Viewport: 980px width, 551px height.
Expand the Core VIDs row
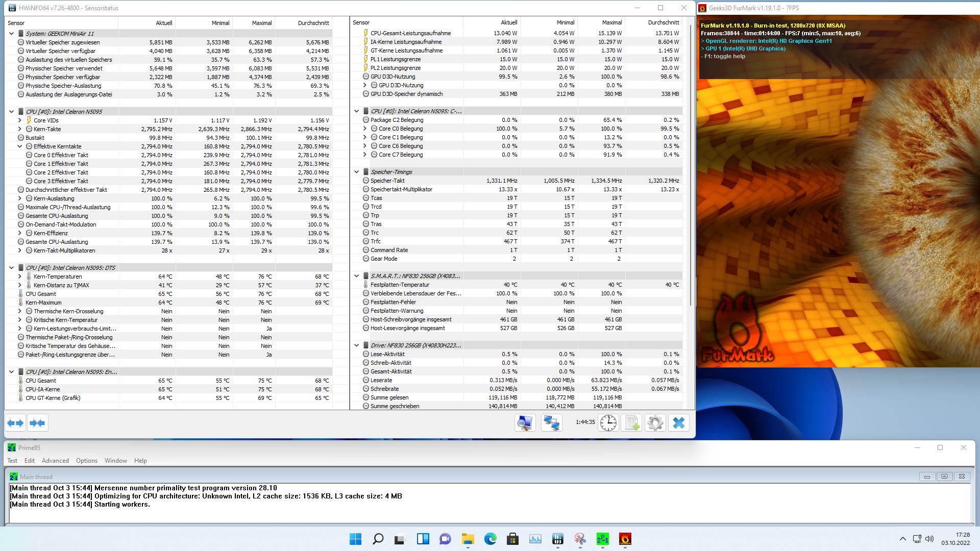click(20, 120)
